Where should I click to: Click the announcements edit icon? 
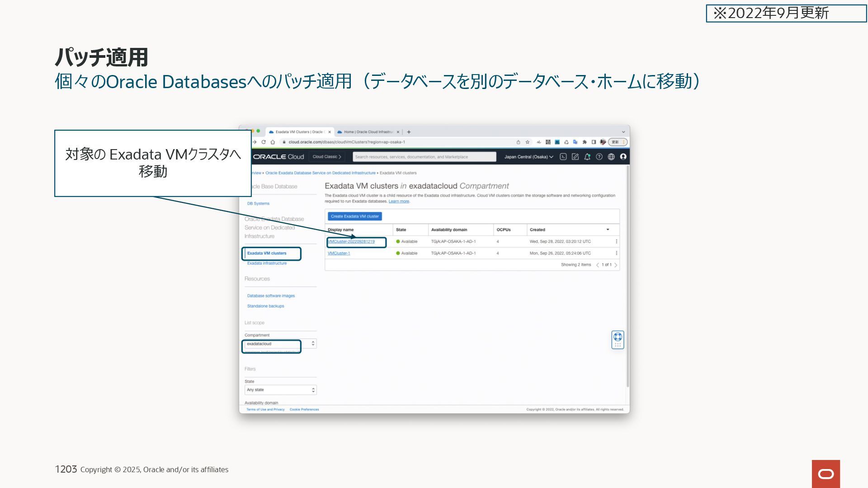pos(575,157)
